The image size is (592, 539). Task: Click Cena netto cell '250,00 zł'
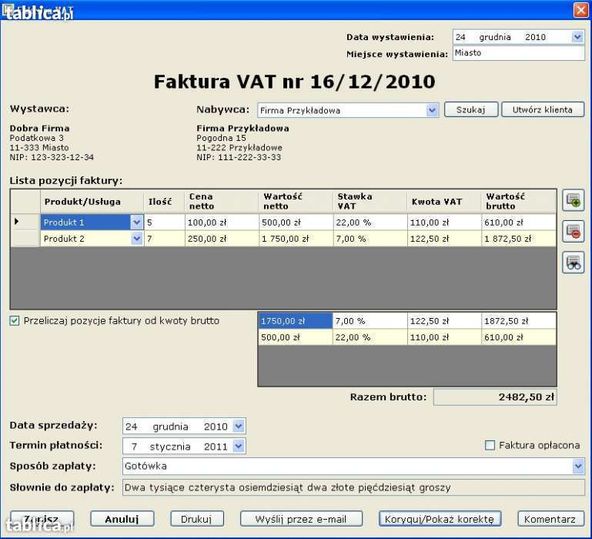[222, 239]
